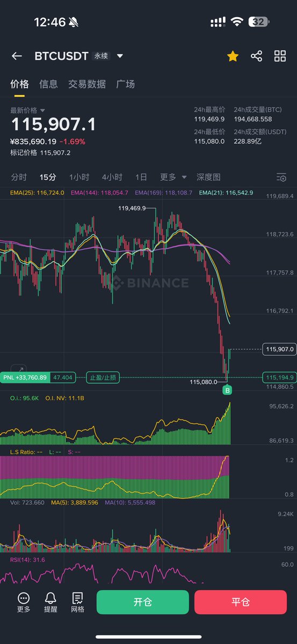The height and width of the screenshot is (644, 297).
Task: Switch to the 信息 tab
Action: [48, 84]
